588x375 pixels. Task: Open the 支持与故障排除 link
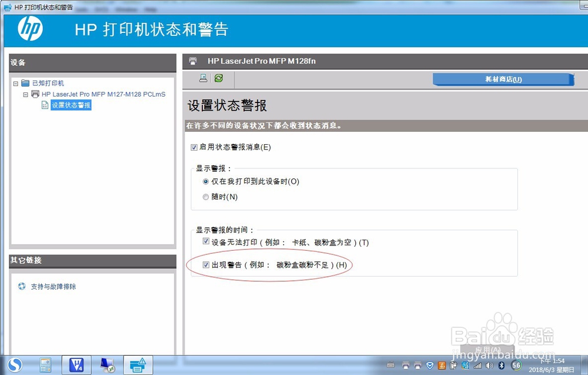pyautogui.click(x=54, y=287)
